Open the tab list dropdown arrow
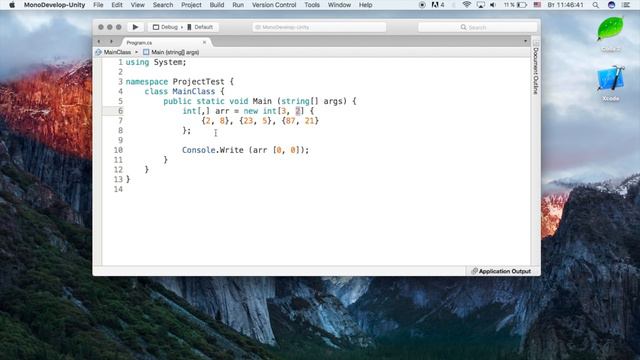The height and width of the screenshot is (360, 640). (x=525, y=41)
